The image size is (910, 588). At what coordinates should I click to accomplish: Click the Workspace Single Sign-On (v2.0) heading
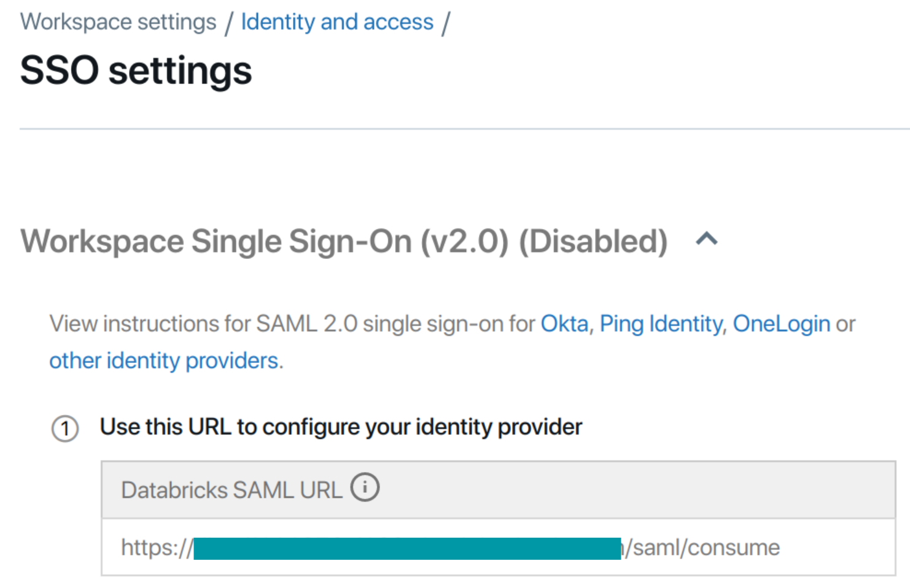264,241
